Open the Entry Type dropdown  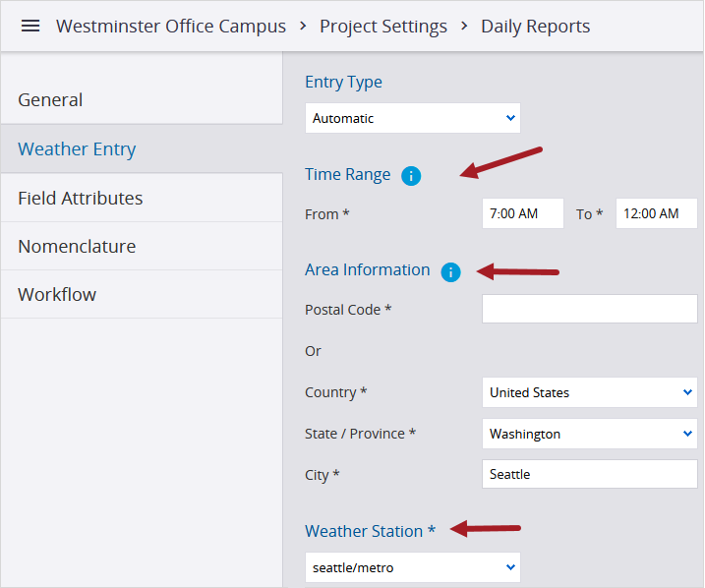[412, 119]
